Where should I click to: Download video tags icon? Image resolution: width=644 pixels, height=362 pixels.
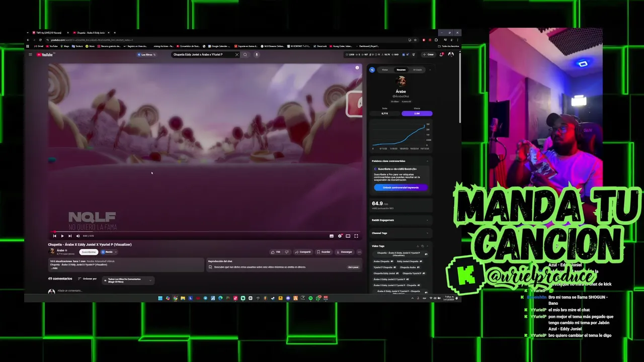417,246
